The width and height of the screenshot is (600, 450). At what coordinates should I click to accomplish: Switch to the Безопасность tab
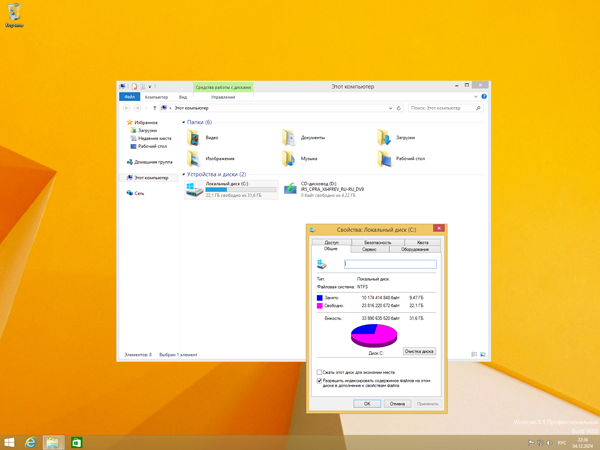pos(378,242)
